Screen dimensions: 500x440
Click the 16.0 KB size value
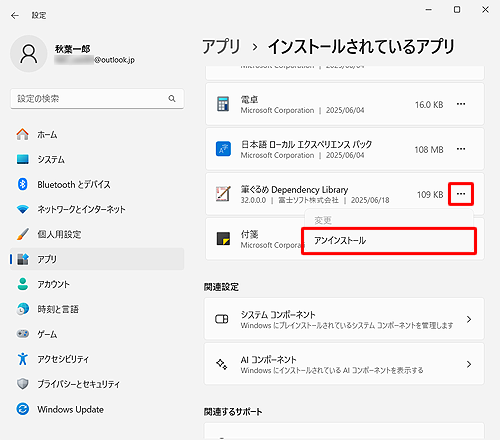429,105
